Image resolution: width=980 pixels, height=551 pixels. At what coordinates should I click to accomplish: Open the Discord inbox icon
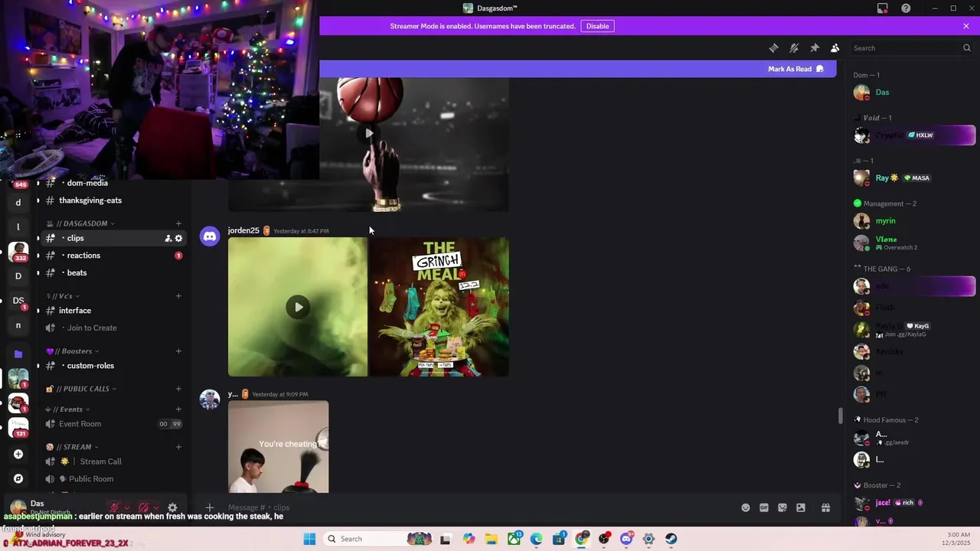pyautogui.click(x=883, y=8)
